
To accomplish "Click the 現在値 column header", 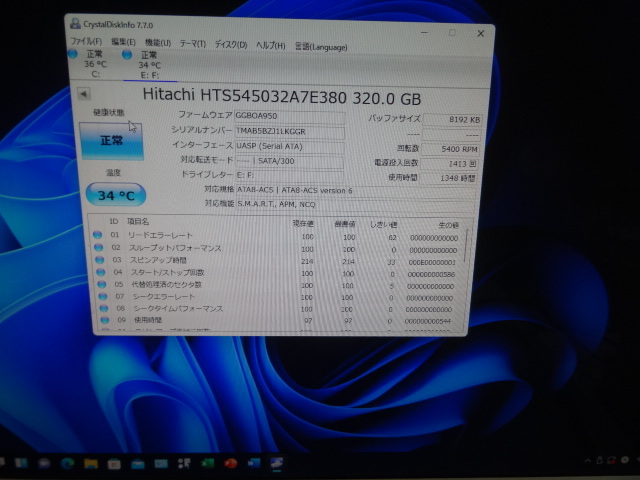I will (x=303, y=223).
